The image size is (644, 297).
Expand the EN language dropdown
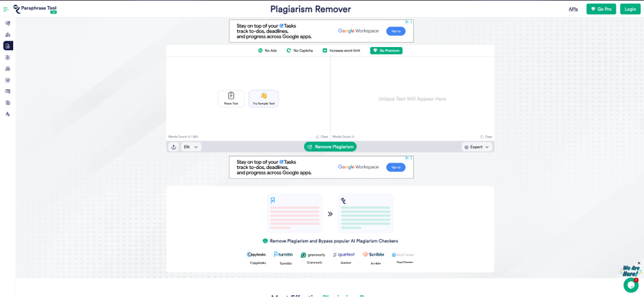tap(191, 147)
